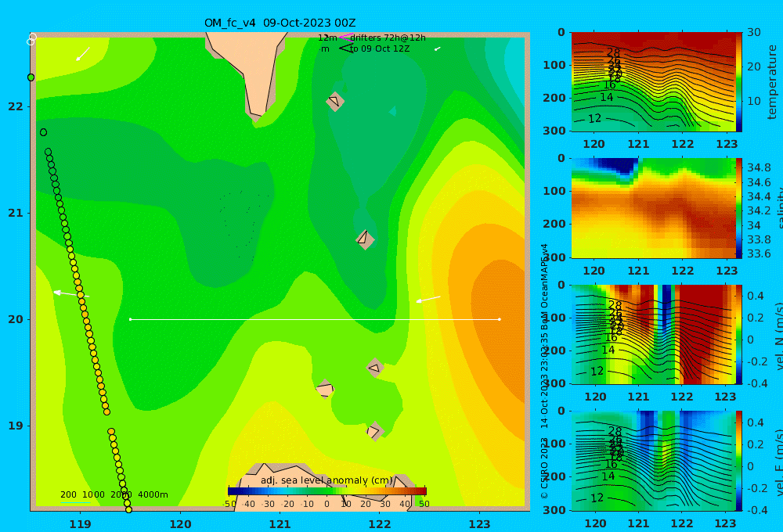Click the title 'OM_fc_v4 09-Oct-2023 00Z'
783x532 pixels.
point(280,23)
